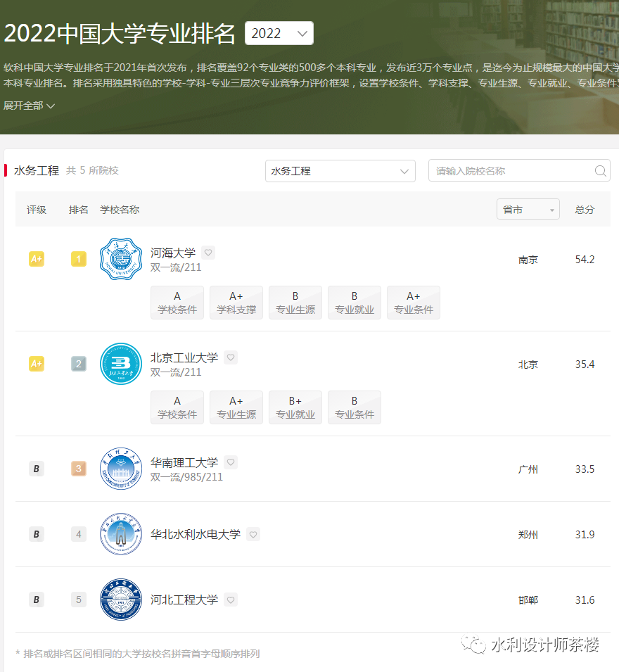This screenshot has height=672, width=619.
Task: Click the city label 南京
Action: point(528,260)
